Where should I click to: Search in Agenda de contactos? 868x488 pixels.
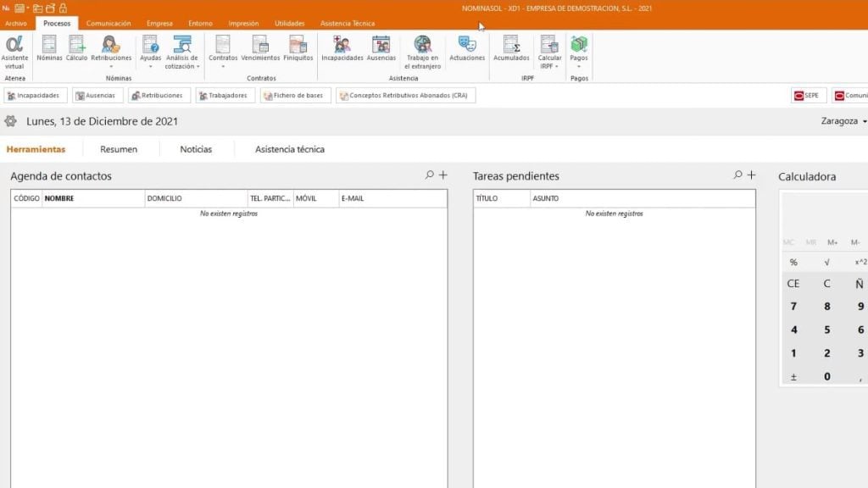(429, 175)
